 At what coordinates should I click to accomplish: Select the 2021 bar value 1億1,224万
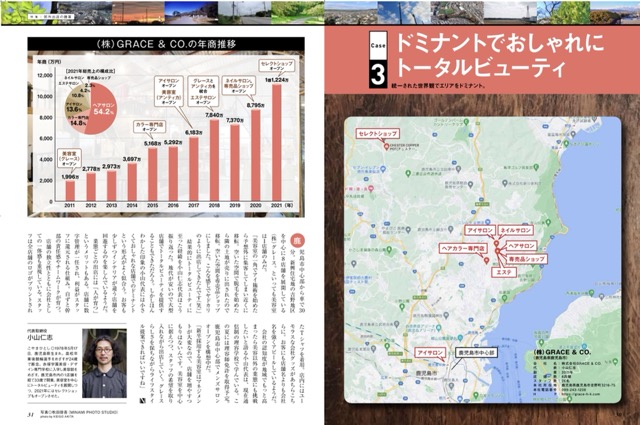pos(277,80)
